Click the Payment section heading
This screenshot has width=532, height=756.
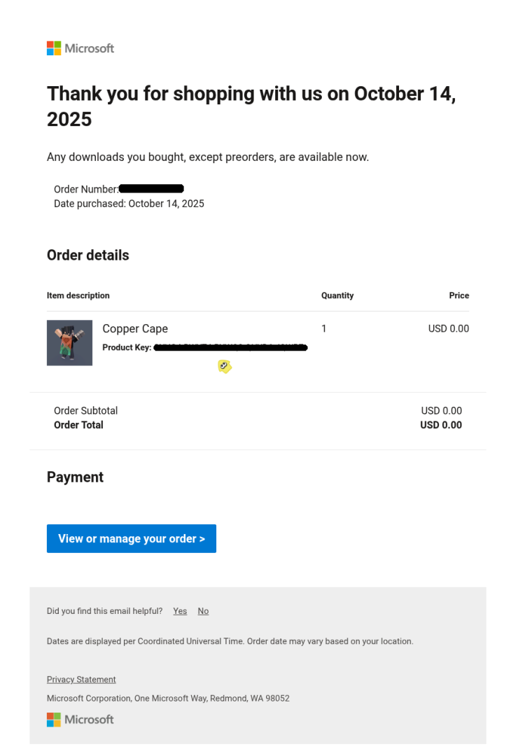coord(75,477)
